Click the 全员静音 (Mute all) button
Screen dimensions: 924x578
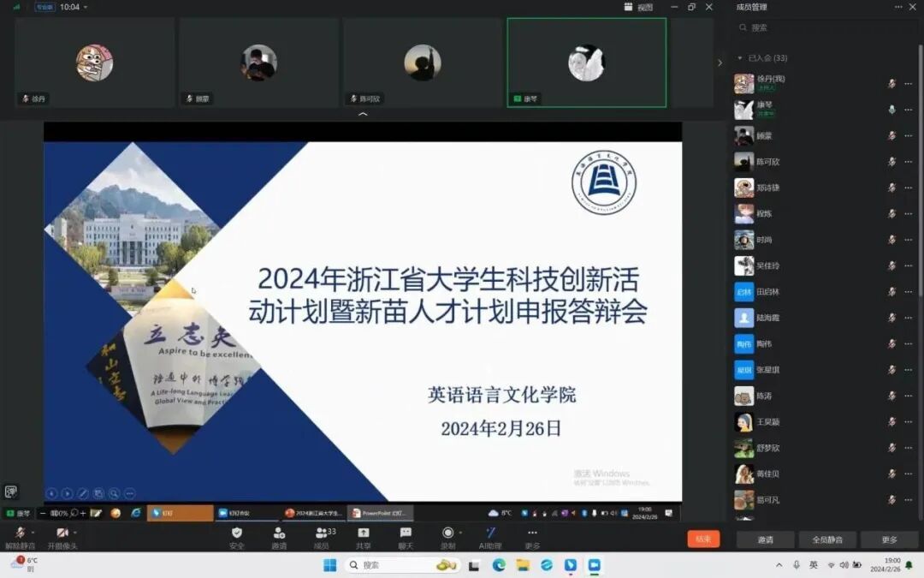pyautogui.click(x=826, y=539)
